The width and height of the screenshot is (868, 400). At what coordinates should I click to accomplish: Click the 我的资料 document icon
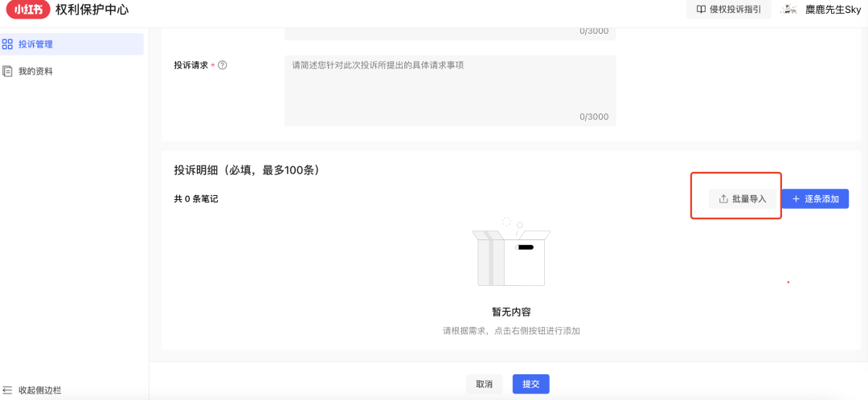[8, 71]
